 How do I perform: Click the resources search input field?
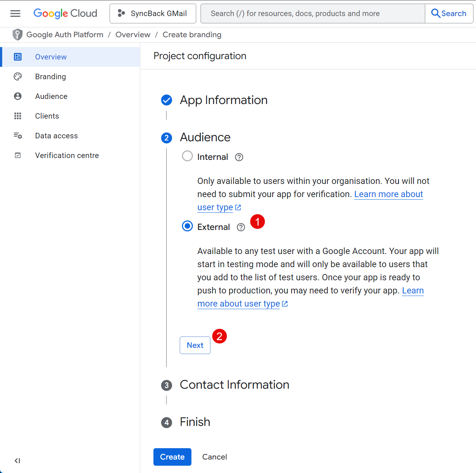pyautogui.click(x=313, y=14)
